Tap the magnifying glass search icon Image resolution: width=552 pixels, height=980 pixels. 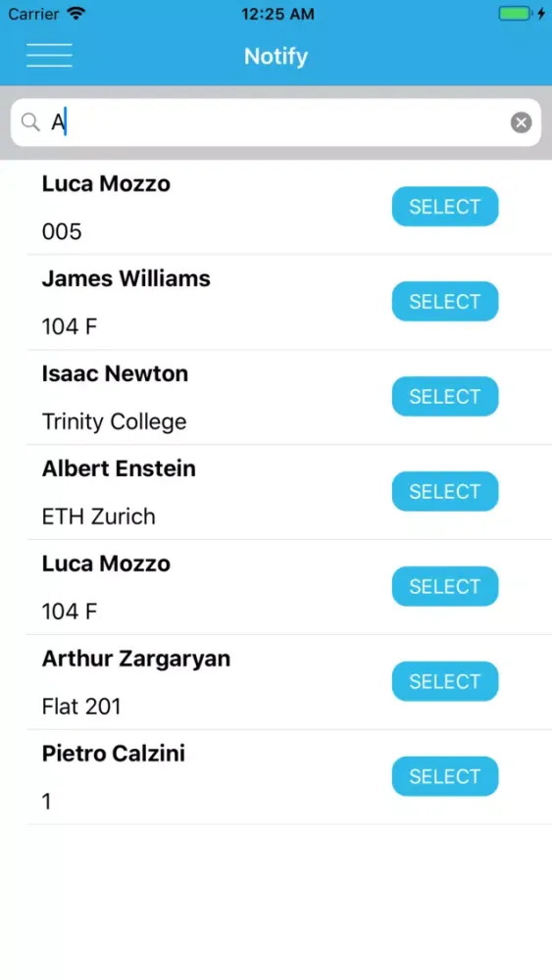(x=30, y=122)
